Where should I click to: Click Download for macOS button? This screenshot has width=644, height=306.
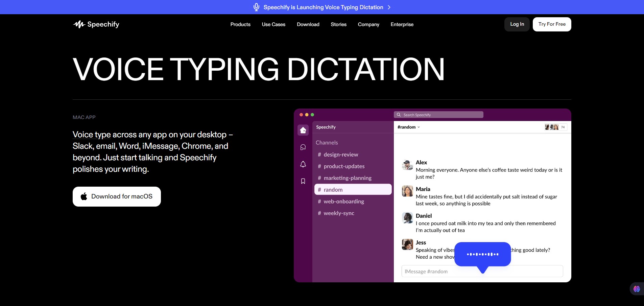point(117,196)
